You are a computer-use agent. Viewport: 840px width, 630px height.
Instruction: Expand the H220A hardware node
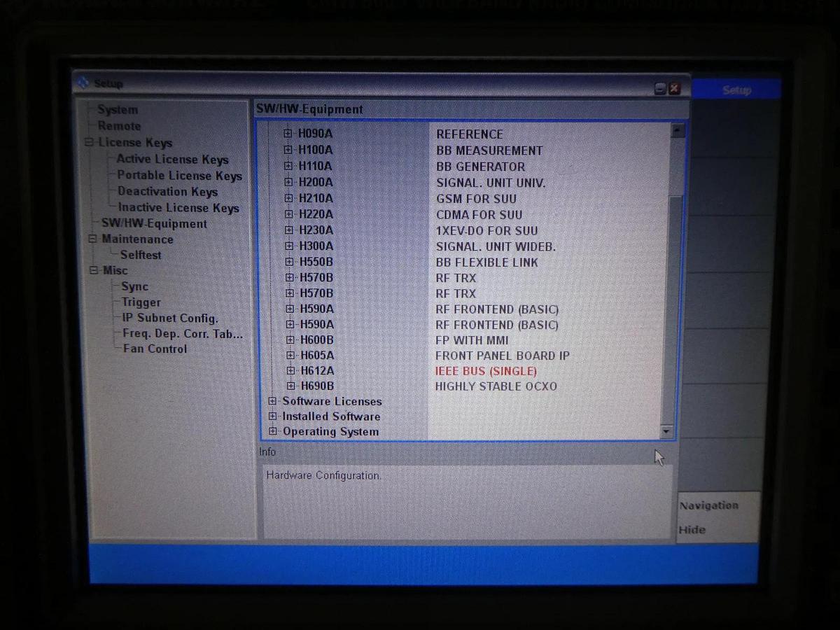288,214
